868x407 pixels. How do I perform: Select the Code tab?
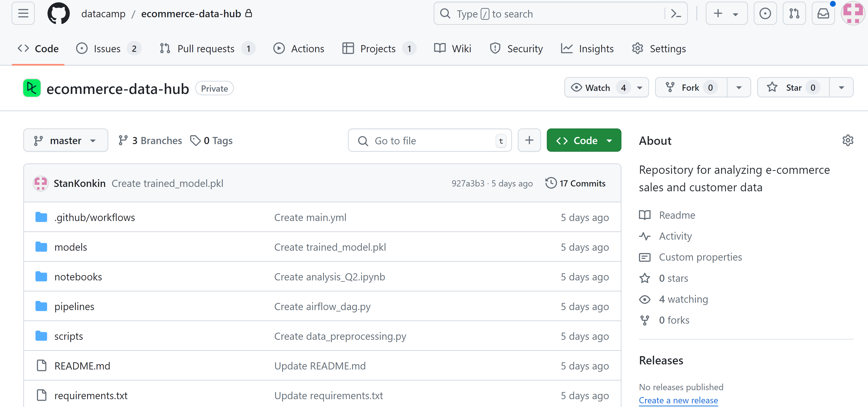(x=38, y=49)
